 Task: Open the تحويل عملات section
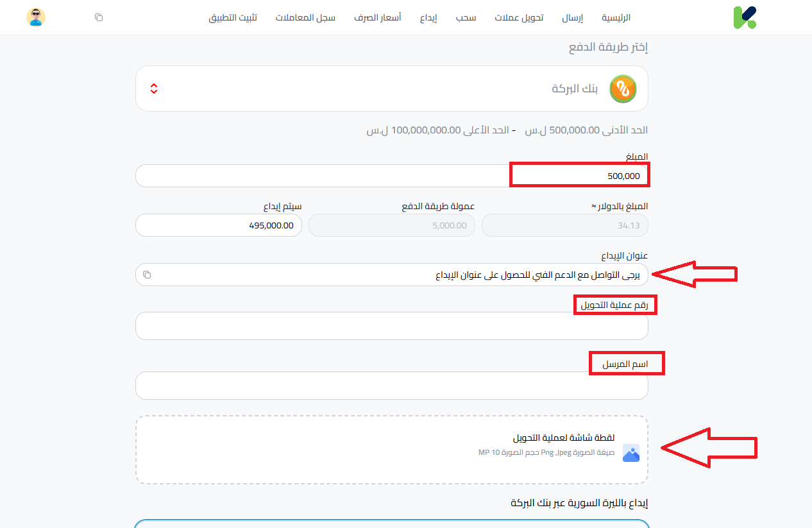point(519,17)
